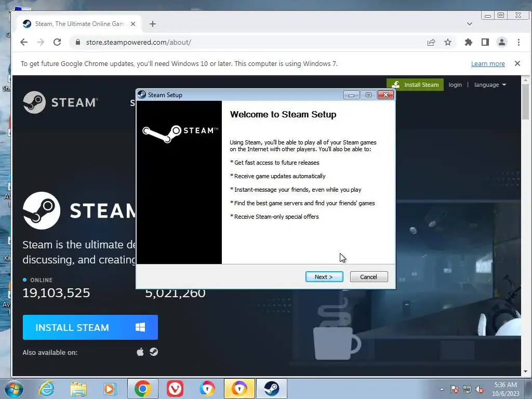Launch Internet Explorer from taskbar
This screenshot has width=532, height=399.
pos(46,389)
